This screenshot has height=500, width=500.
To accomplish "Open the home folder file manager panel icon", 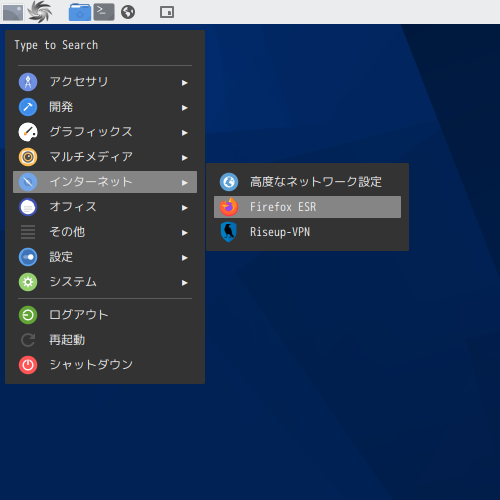I will (x=80, y=12).
